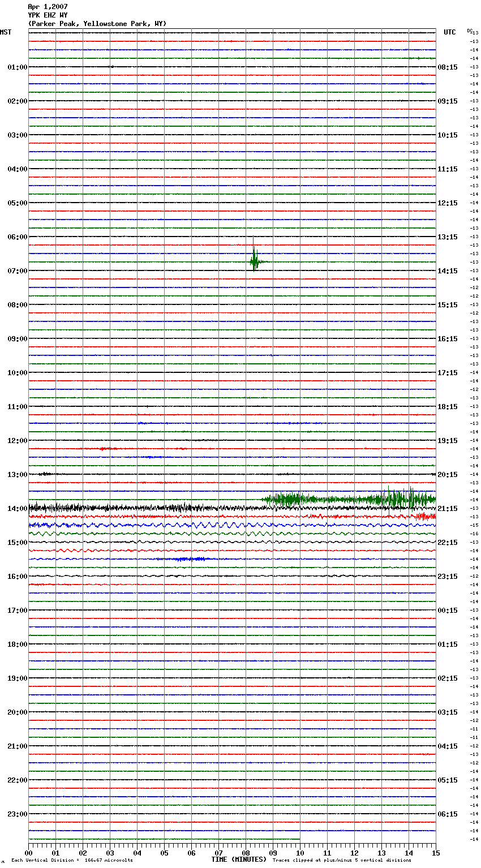Click the -15 DC offset value
481x868 pixels.
click(x=474, y=525)
